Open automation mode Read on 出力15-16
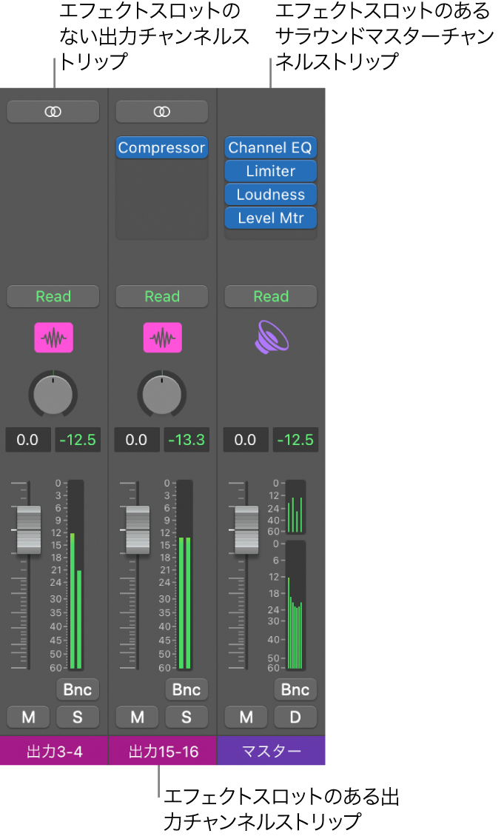Screen dimensions: 504x839 (x=161, y=296)
